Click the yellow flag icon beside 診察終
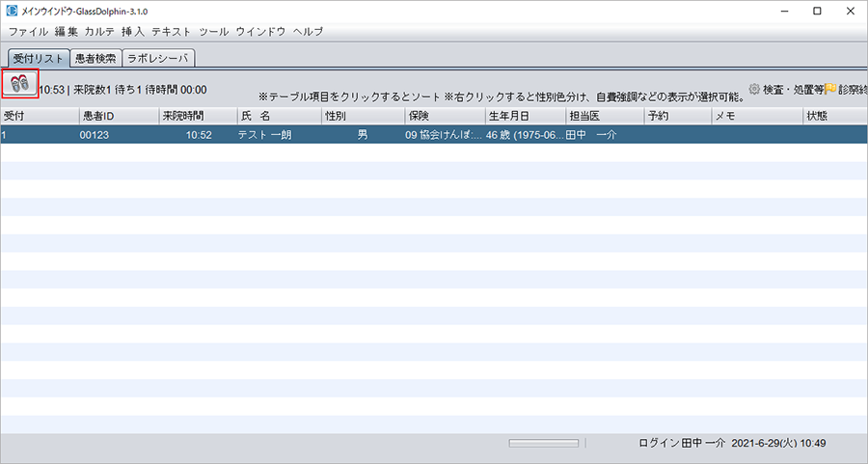Image resolution: width=868 pixels, height=464 pixels. pos(829,89)
